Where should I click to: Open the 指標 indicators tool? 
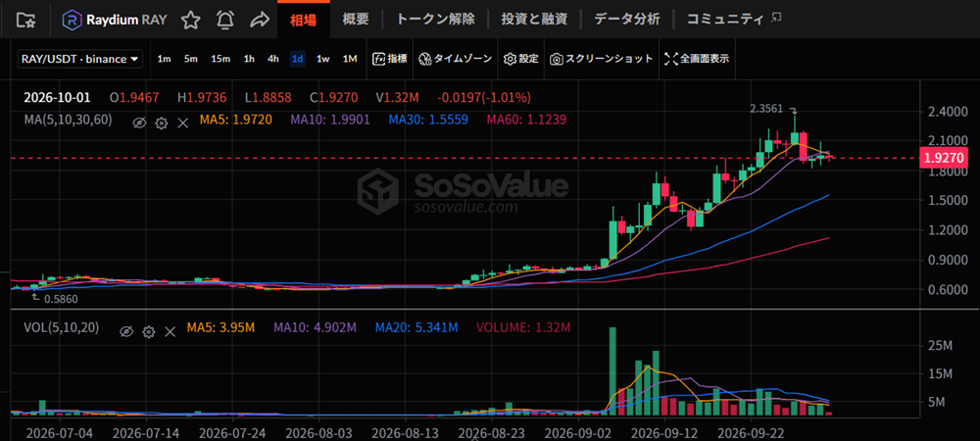[389, 59]
